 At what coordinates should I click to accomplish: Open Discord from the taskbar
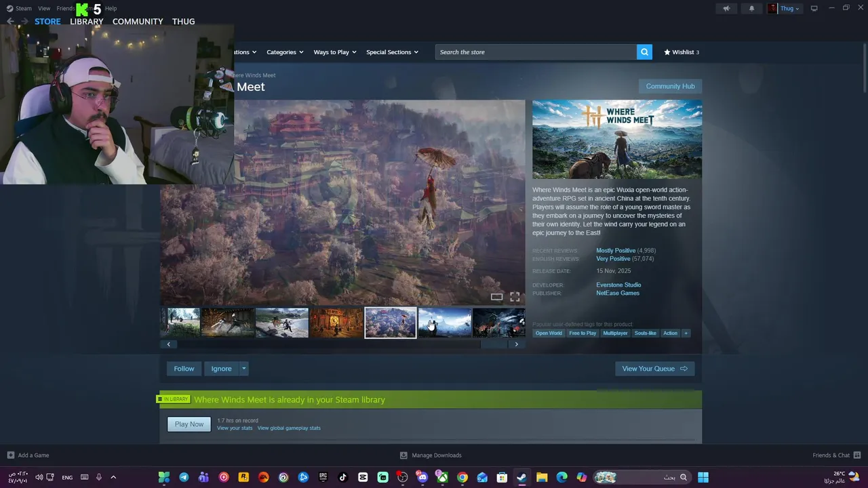(x=422, y=477)
